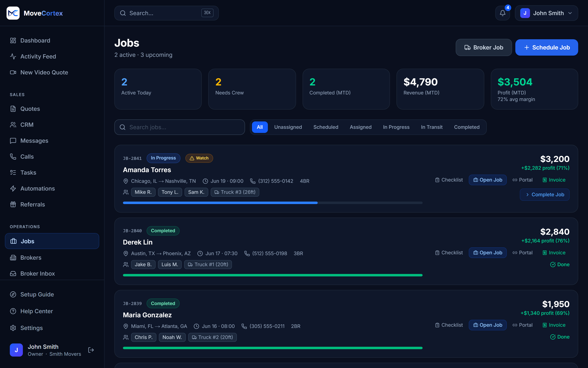588x368 pixels.
Task: Click Derek Lin job progress bar
Action: click(273, 275)
